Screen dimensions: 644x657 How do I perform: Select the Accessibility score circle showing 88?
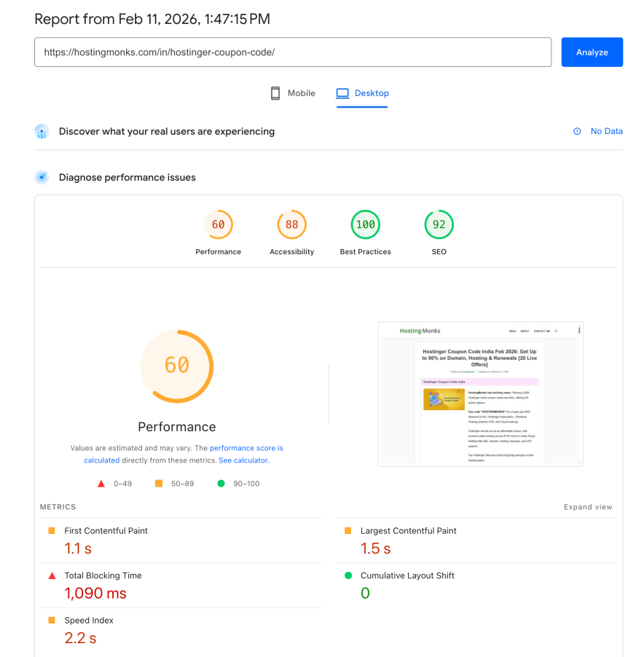tap(291, 224)
